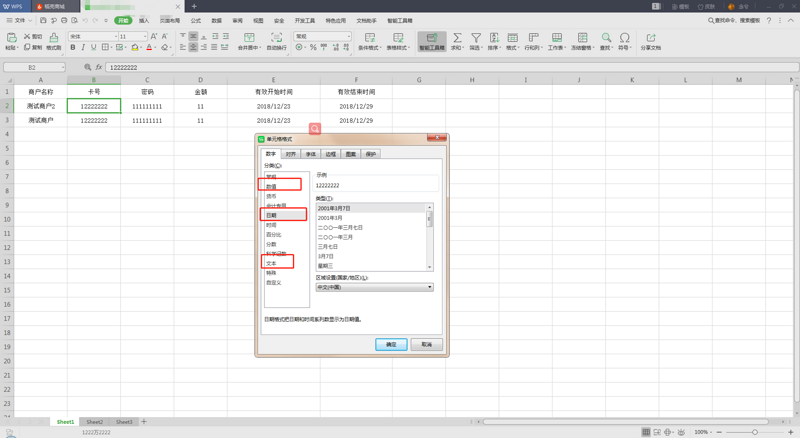Click the OK button in the dialog

pyautogui.click(x=391, y=345)
